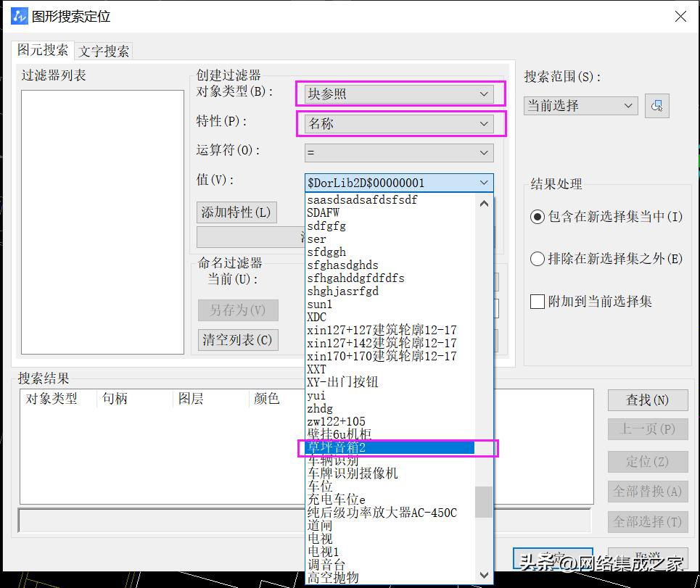The width and height of the screenshot is (700, 588).
Task: Select highlighted 草坪音箱2 in the list
Action: pos(391,447)
